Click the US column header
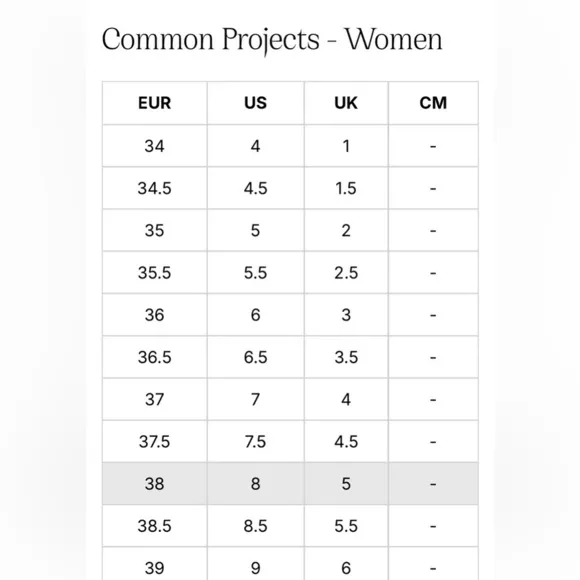The width and height of the screenshot is (580, 580). (x=256, y=103)
